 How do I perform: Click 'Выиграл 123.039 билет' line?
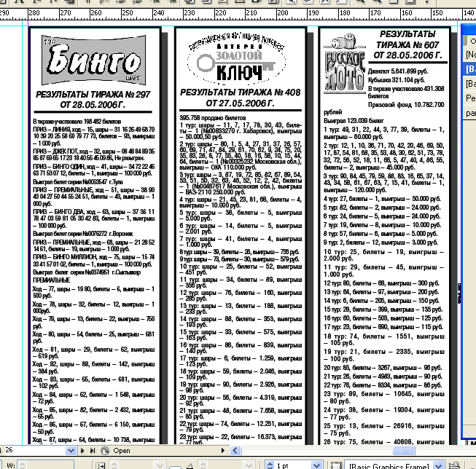354,121
